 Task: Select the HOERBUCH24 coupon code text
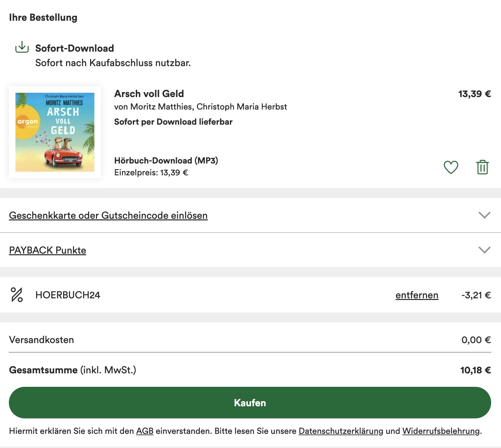[x=67, y=295]
